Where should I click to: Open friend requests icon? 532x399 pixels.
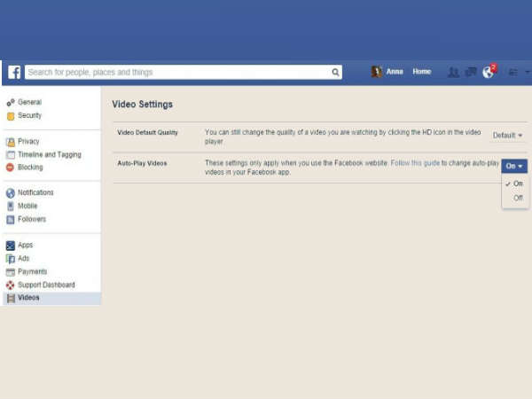click(x=453, y=73)
